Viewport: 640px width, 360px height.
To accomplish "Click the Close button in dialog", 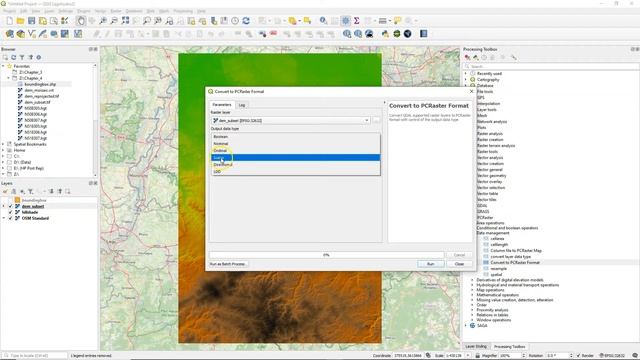I will [x=459, y=264].
